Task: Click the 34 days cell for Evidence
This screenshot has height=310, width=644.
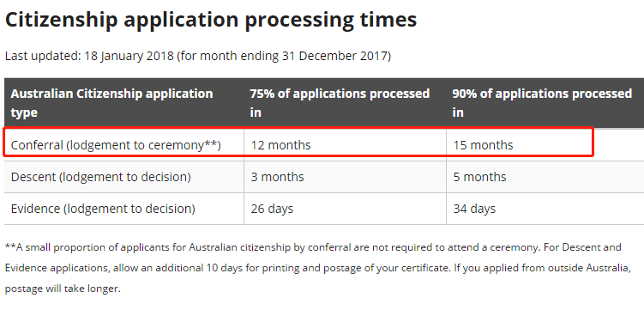Action: (x=474, y=209)
